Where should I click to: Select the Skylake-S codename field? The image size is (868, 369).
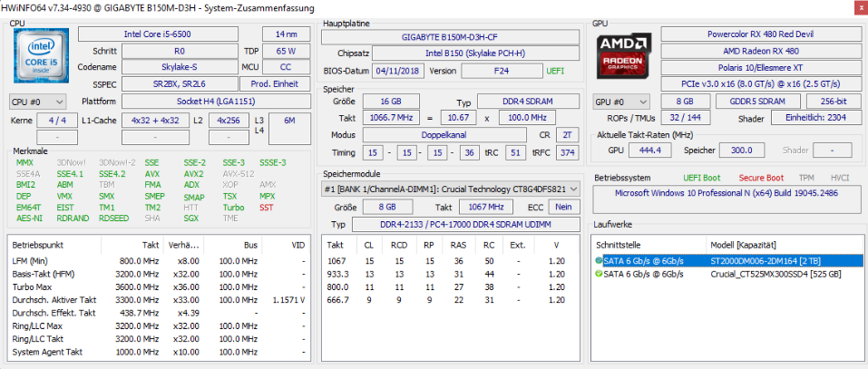coord(180,67)
